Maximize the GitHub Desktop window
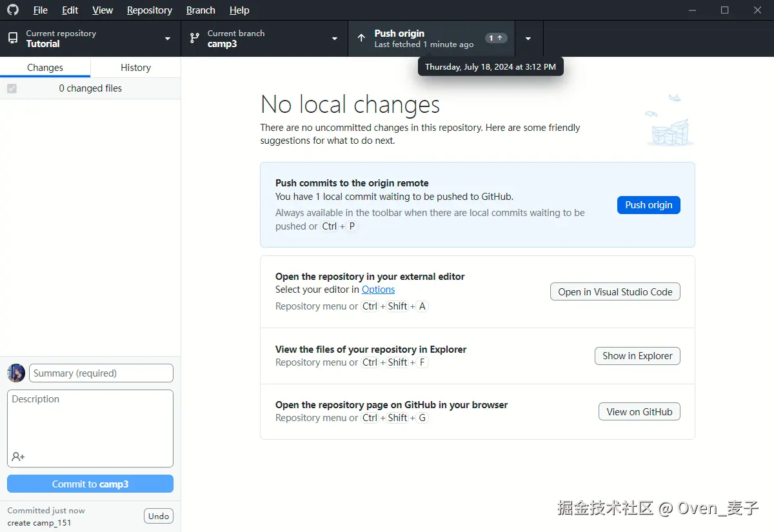This screenshot has height=532, width=774. (x=724, y=10)
